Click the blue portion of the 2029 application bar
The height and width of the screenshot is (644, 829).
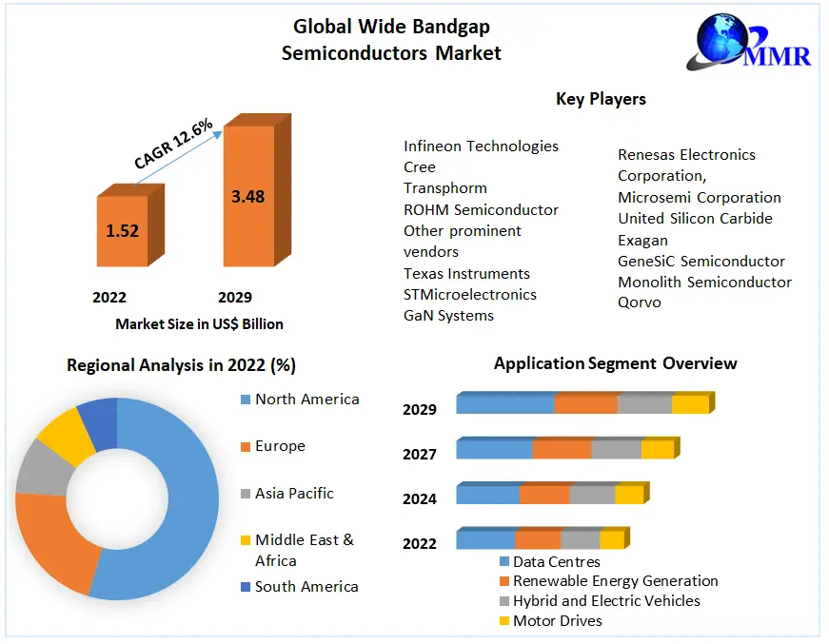pos(504,404)
